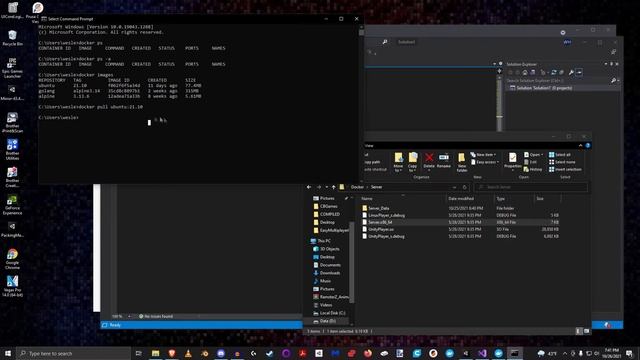Open Windows Start menu

tap(8, 353)
